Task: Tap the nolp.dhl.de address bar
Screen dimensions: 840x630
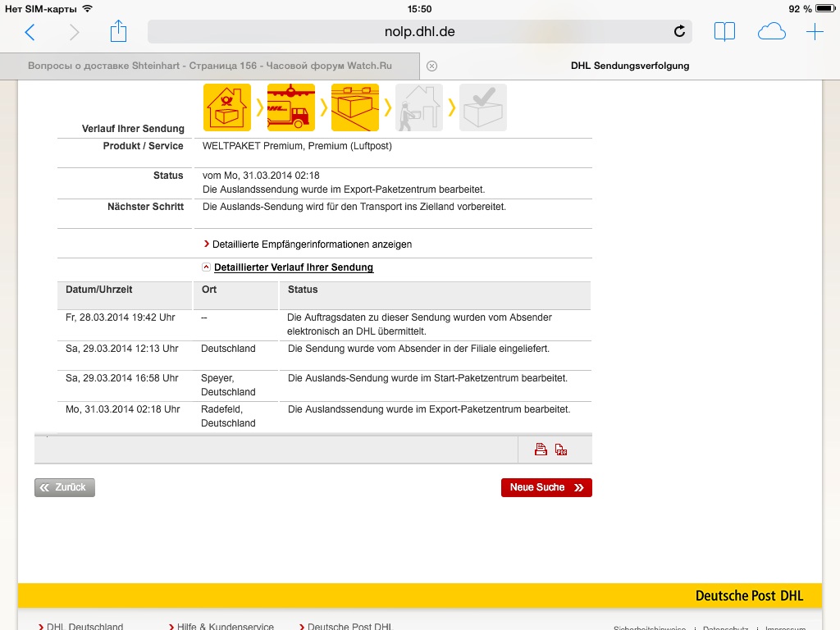Action: click(x=419, y=32)
